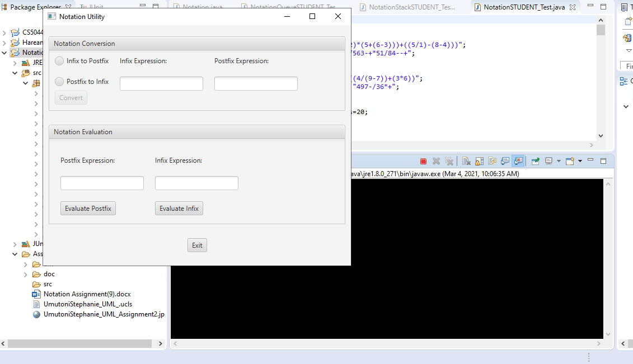Screen dimensions: 633x364
Task: Click the Evaluate Postfix button
Action: [x=88, y=209]
